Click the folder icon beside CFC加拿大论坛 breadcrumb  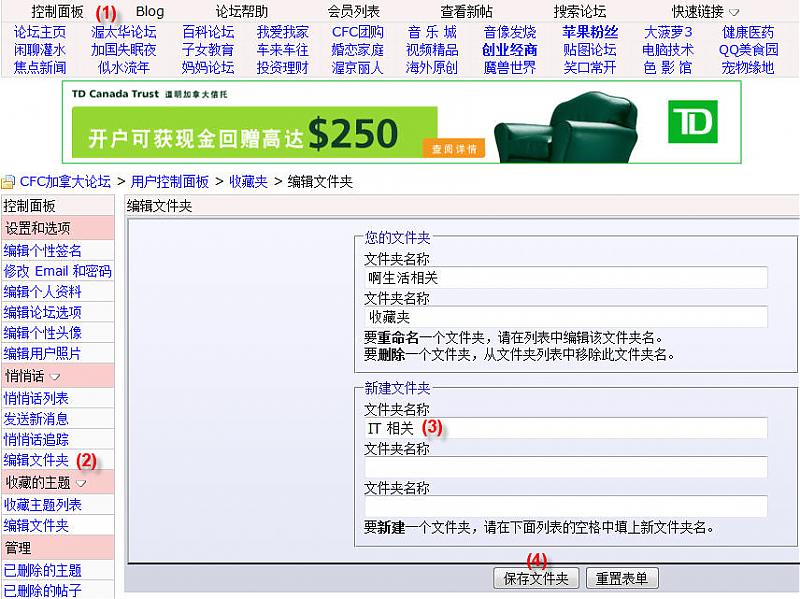8,182
